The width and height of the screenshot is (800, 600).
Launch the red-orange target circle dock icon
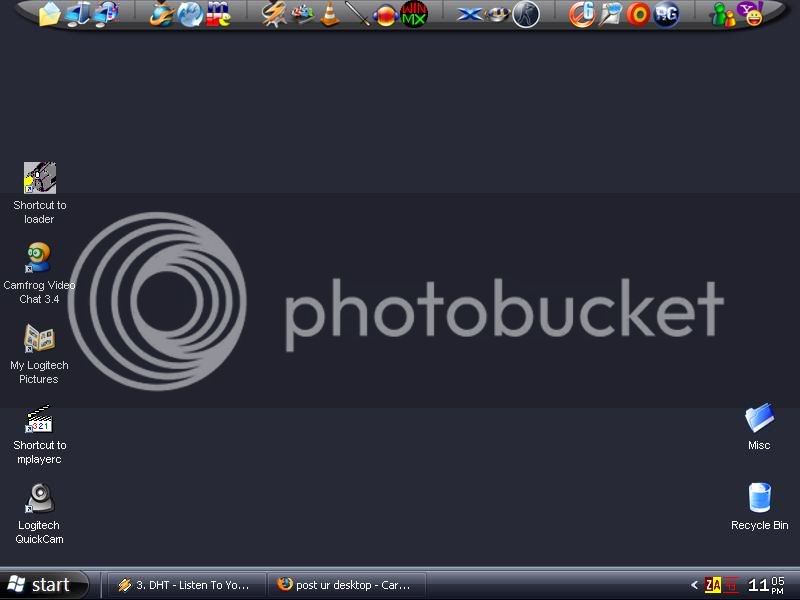(x=638, y=14)
